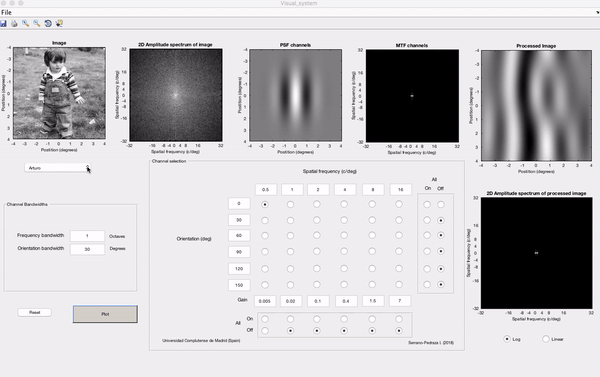Image resolution: width=600 pixels, height=377 pixels.
Task: Turn on all channels for 30° orientation
Action: pos(427,220)
